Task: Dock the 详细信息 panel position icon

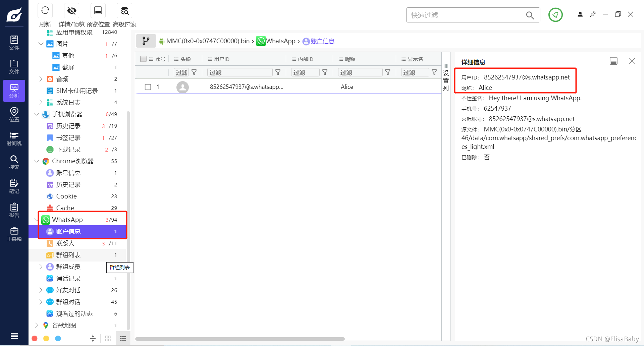Action: (613, 61)
